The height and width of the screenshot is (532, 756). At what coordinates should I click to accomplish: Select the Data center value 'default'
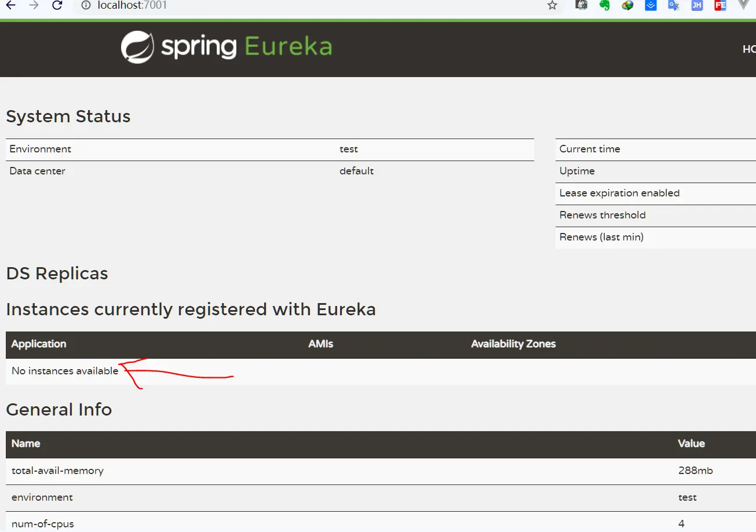[357, 171]
